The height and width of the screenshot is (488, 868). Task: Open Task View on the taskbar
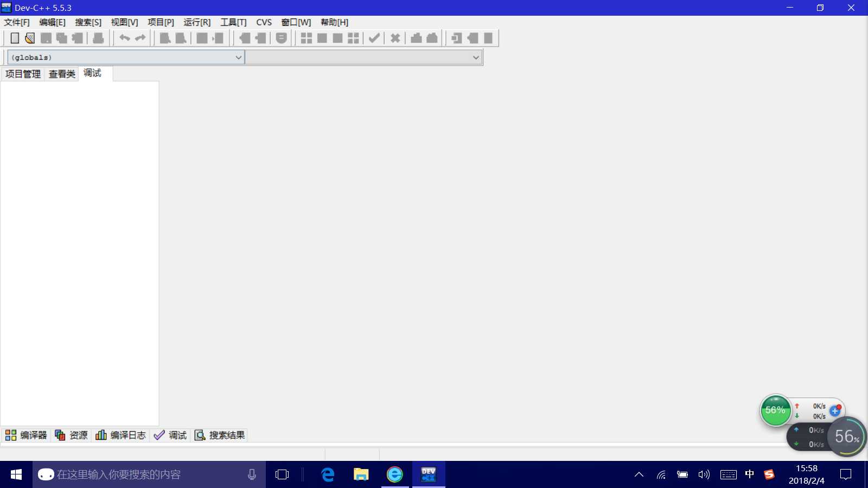(282, 474)
